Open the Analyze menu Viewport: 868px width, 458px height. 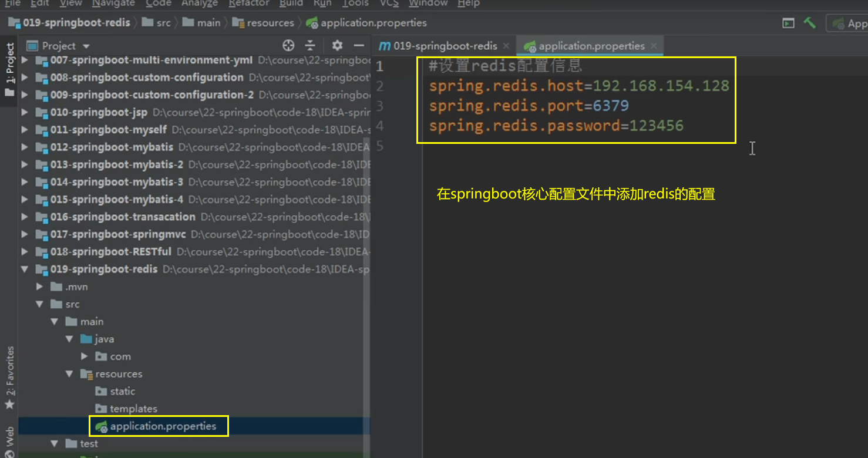(200, 3)
